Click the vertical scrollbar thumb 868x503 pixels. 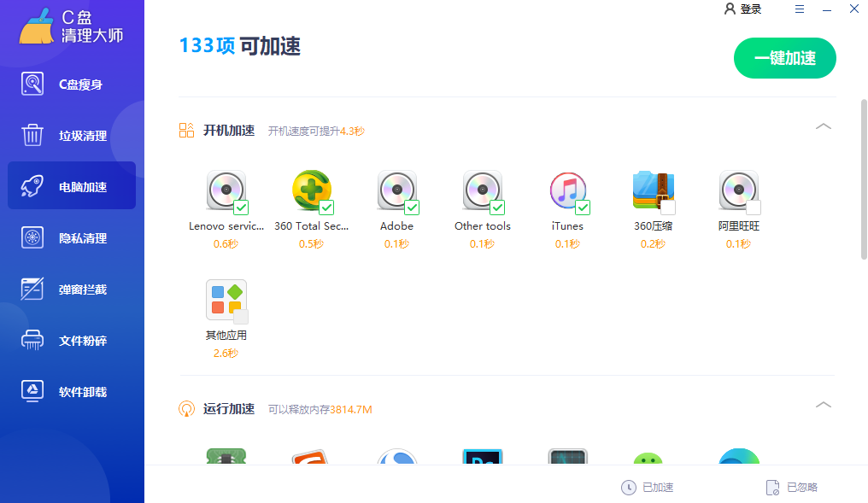tap(864, 179)
